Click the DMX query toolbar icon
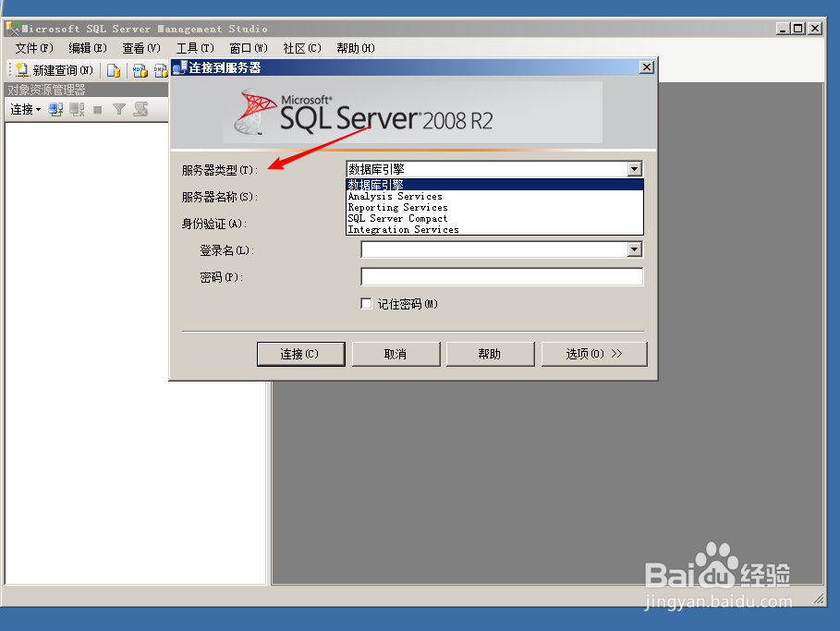The image size is (840, 631). tap(161, 70)
